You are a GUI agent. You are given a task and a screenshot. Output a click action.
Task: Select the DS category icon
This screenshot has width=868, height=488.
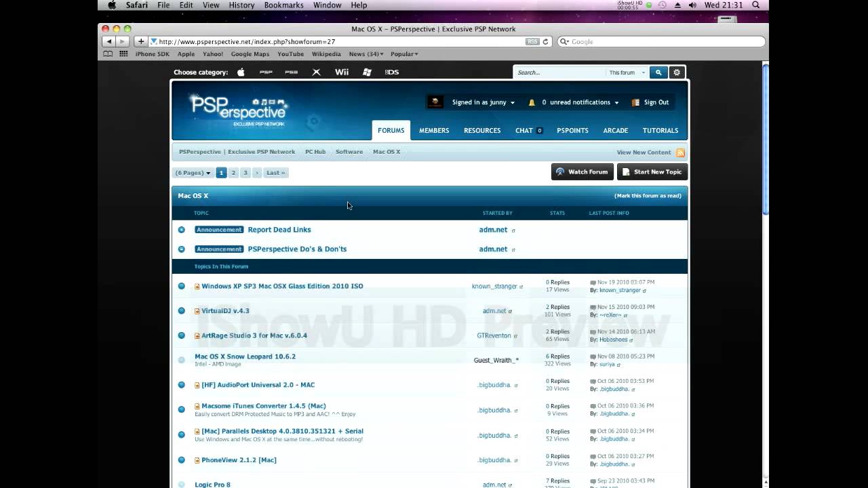[392, 72]
